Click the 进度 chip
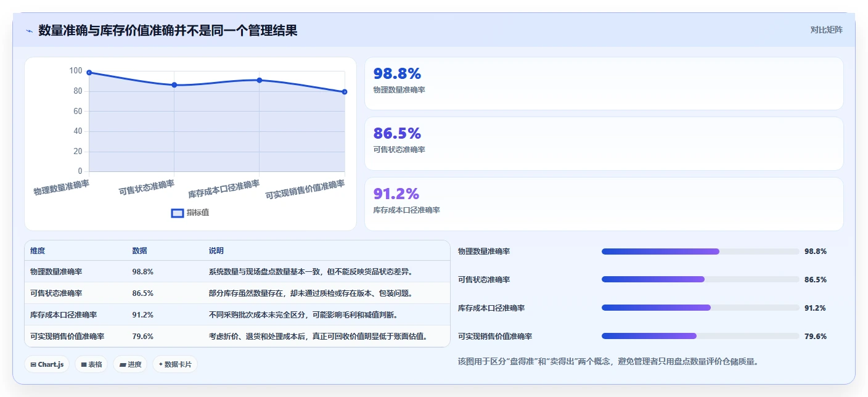This screenshot has width=868, height=397. click(130, 364)
